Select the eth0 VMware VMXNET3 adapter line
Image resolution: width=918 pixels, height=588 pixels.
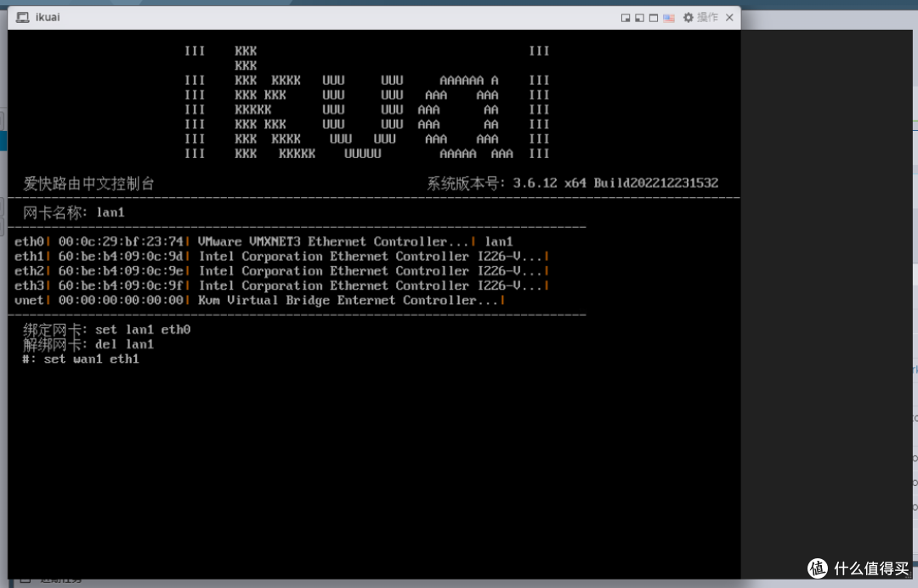coord(263,241)
